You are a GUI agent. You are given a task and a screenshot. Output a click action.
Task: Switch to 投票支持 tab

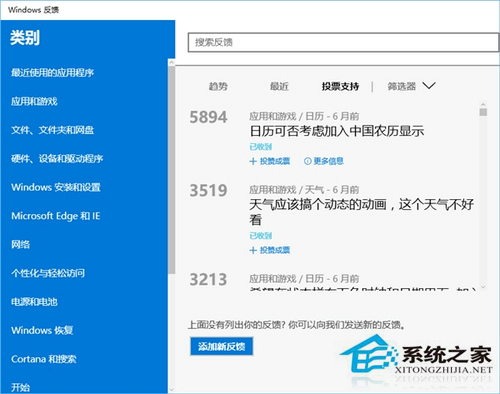tap(340, 86)
